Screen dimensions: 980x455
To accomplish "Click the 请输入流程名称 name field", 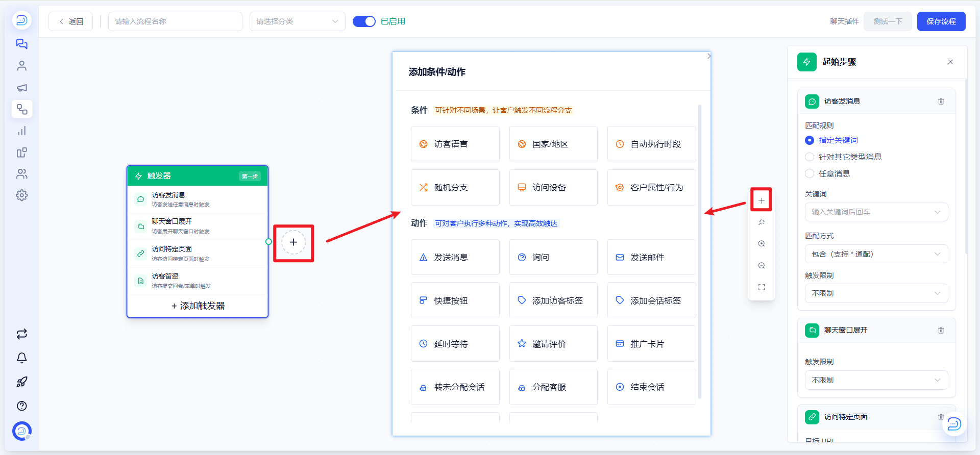I will pyautogui.click(x=175, y=21).
